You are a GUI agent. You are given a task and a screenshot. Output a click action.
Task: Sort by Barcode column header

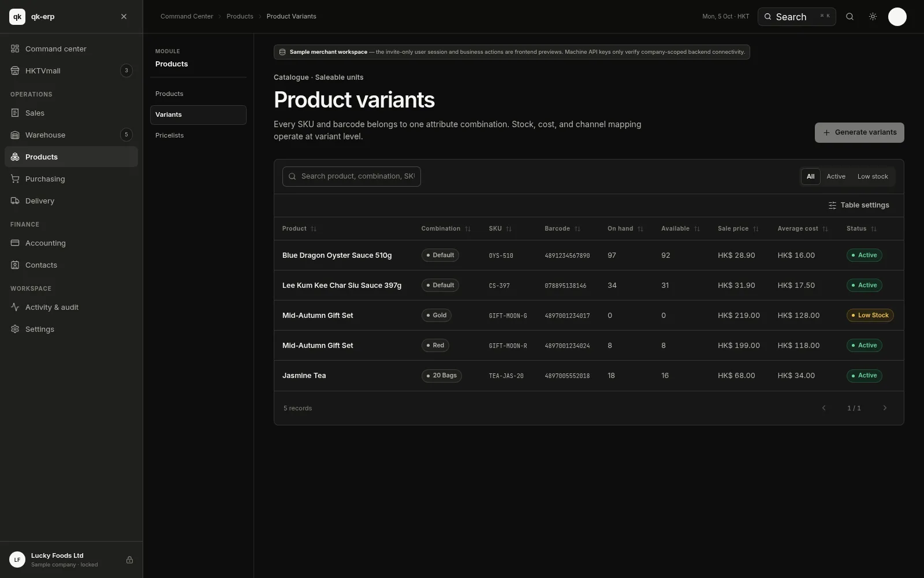562,229
